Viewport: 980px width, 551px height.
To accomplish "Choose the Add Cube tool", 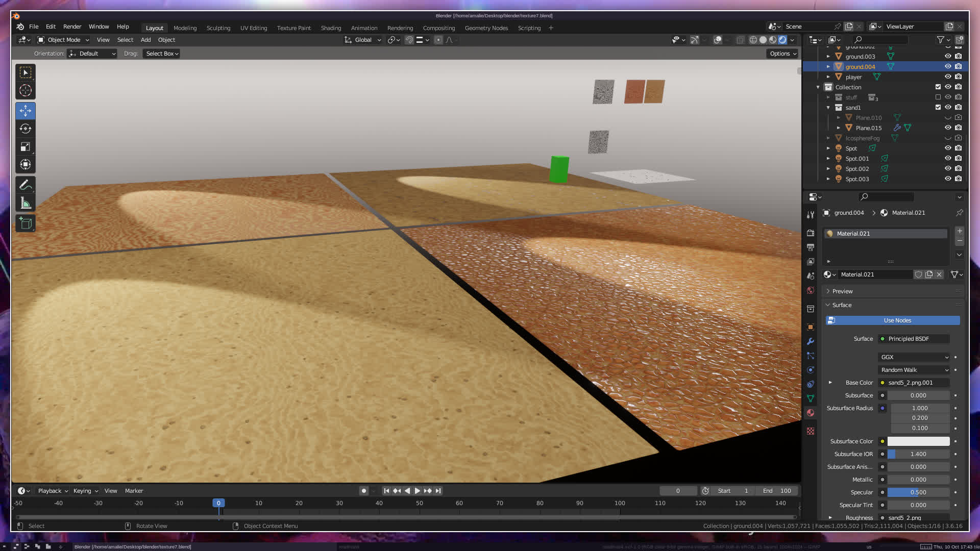I will [25, 223].
